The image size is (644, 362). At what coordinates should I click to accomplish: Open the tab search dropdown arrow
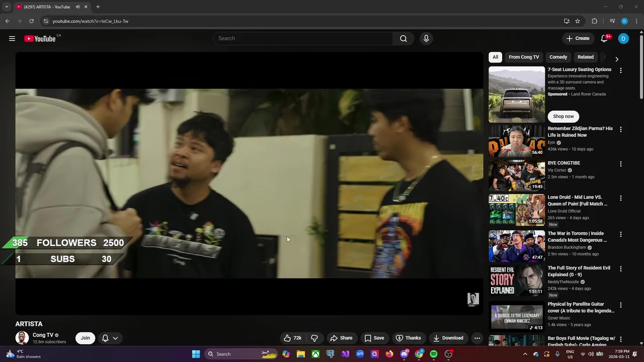(7, 7)
